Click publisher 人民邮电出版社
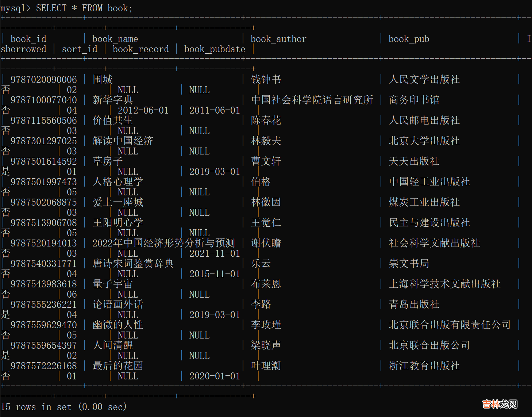The height and width of the screenshot is (417, 532). (424, 120)
